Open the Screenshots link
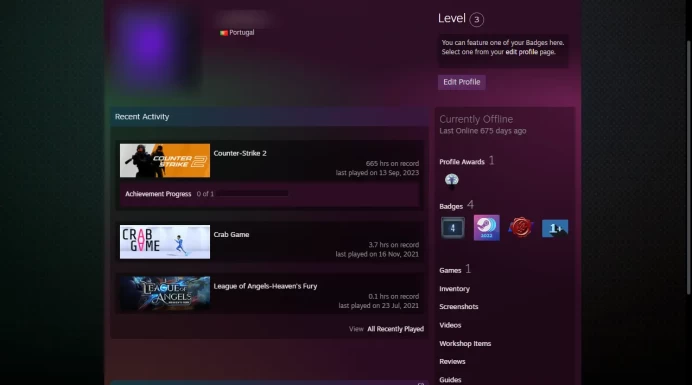Image resolution: width=692 pixels, height=385 pixels. (459, 306)
